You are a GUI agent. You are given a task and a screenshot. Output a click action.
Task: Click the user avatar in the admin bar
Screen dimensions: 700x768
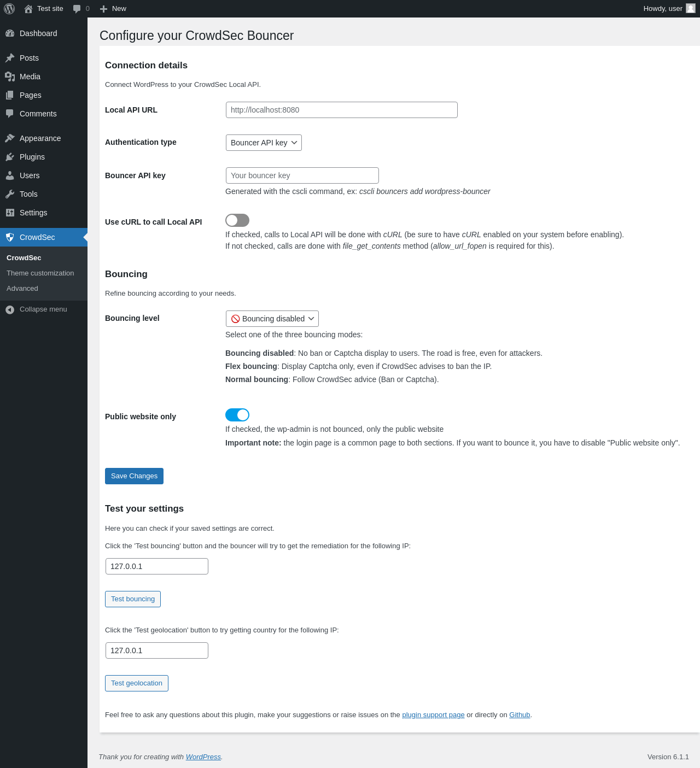691,8
